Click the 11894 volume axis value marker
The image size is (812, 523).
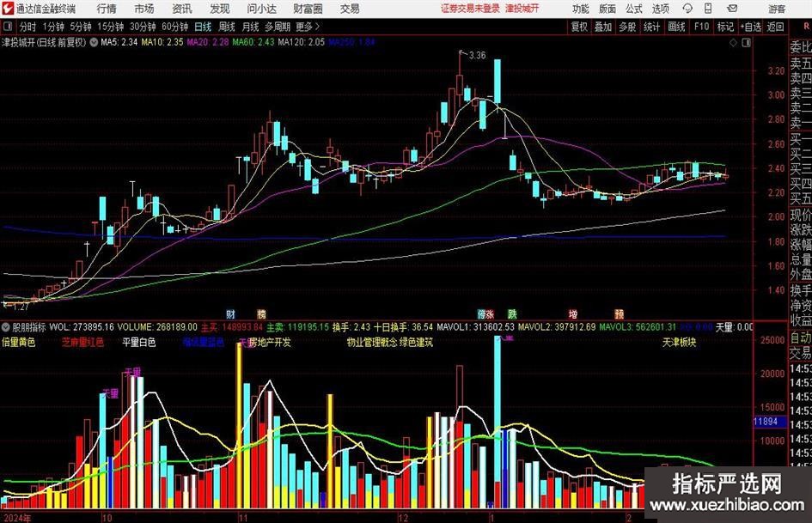pos(769,422)
